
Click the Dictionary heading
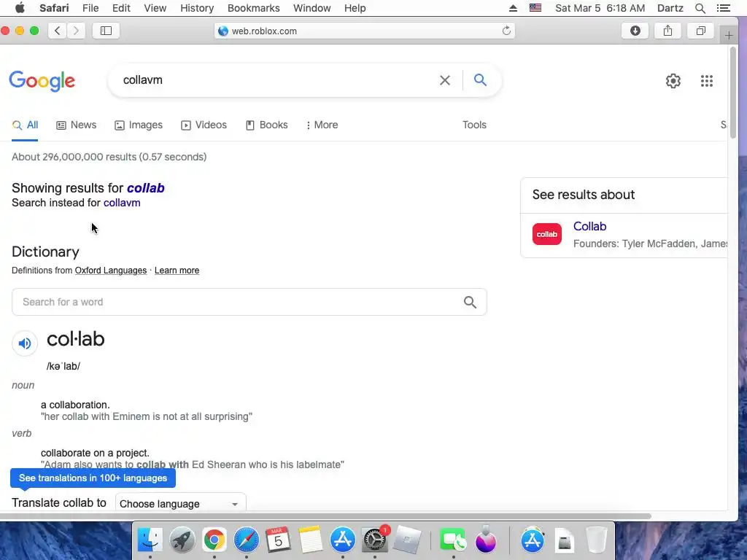[x=45, y=252]
